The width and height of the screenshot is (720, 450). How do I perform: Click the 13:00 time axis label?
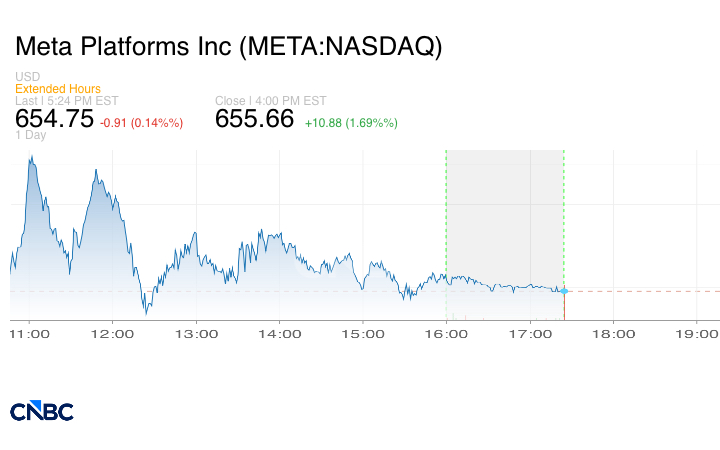click(194, 334)
